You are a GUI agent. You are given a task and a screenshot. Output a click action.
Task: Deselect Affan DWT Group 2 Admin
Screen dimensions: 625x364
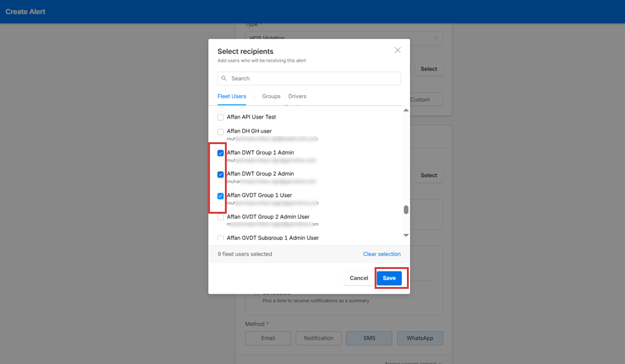click(221, 175)
